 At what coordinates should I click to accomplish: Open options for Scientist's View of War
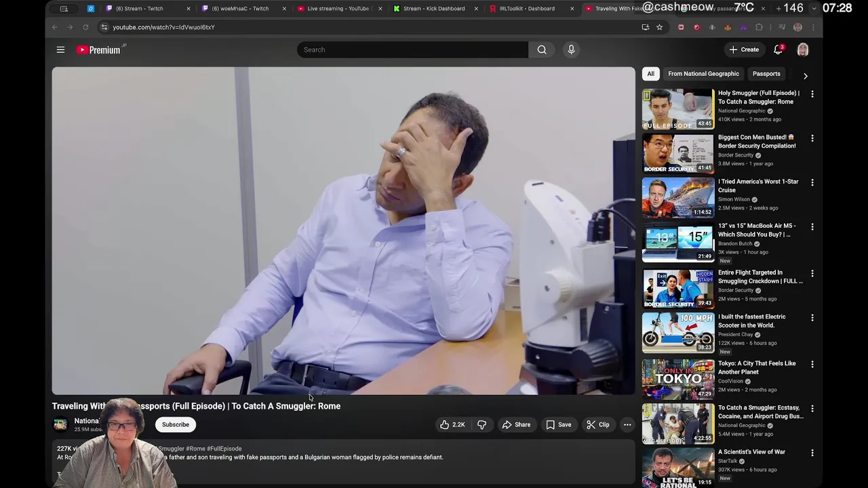pyautogui.click(x=812, y=453)
